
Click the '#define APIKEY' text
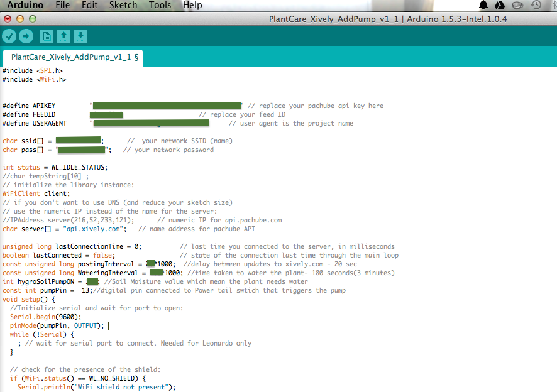pos(29,106)
